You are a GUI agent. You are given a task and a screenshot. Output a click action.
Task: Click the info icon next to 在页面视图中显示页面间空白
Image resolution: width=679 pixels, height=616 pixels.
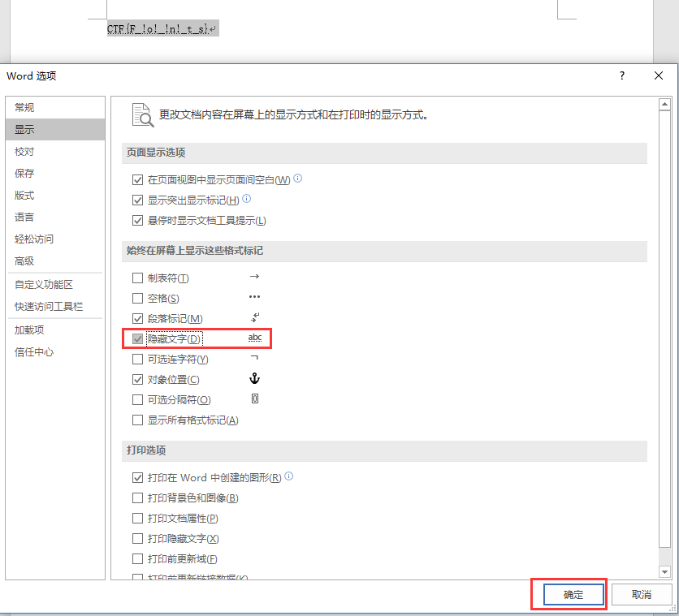pyautogui.click(x=298, y=179)
